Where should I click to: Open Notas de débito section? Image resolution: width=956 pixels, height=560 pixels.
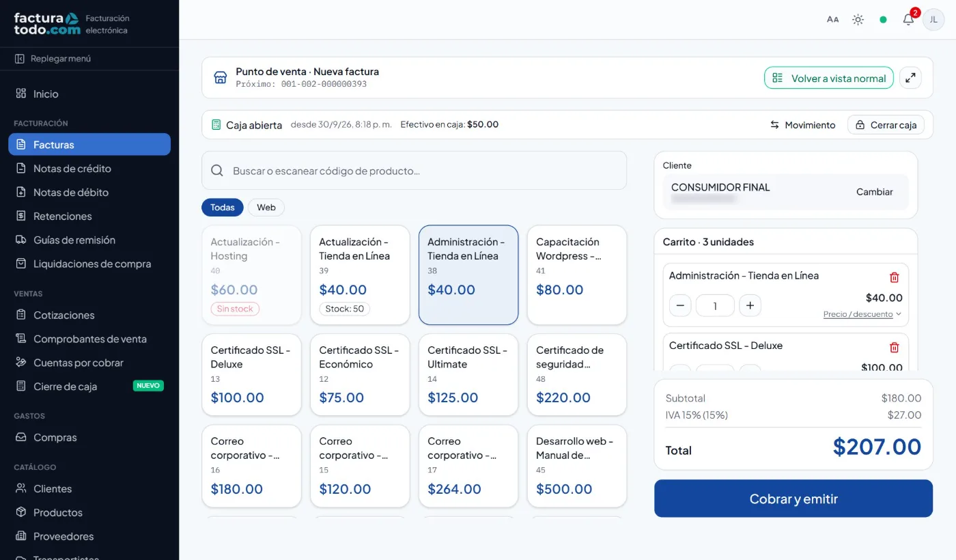pos(89,193)
